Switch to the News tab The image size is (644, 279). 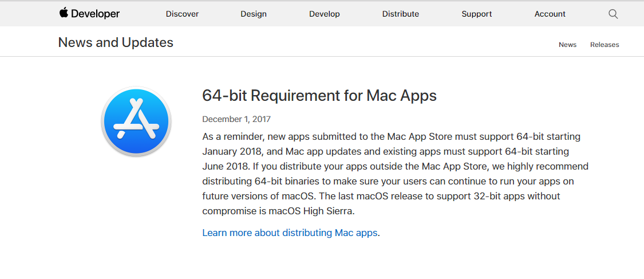click(x=568, y=45)
